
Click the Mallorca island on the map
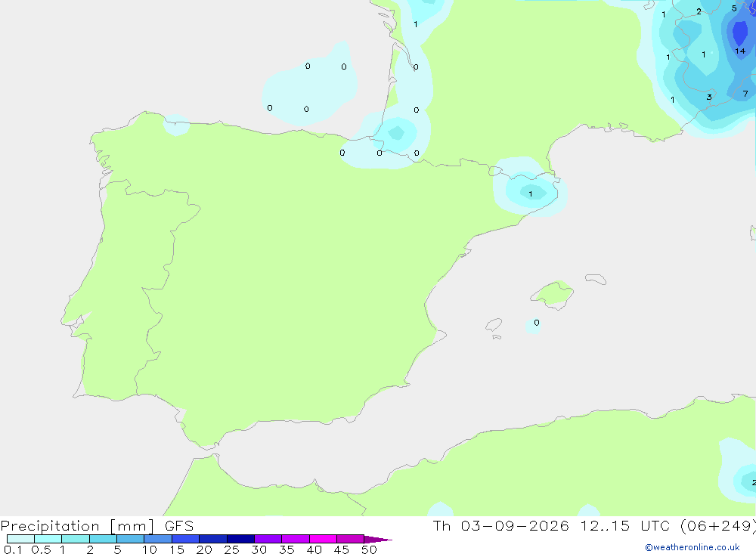[x=552, y=294]
